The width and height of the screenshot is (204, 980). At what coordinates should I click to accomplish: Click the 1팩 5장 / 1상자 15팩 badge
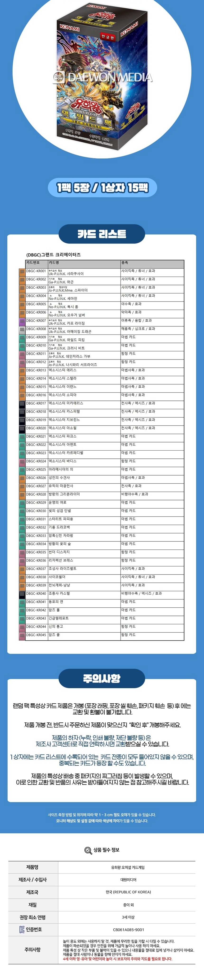[102, 187]
